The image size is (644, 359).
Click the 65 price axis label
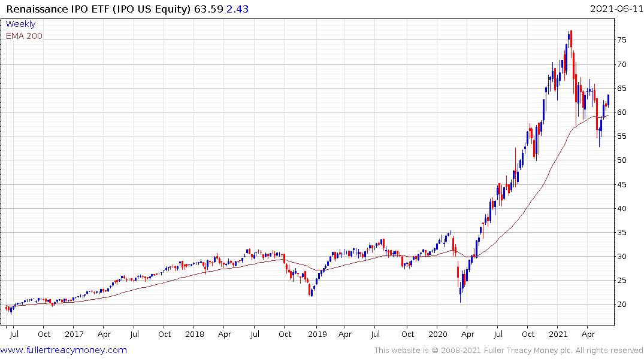(621, 88)
